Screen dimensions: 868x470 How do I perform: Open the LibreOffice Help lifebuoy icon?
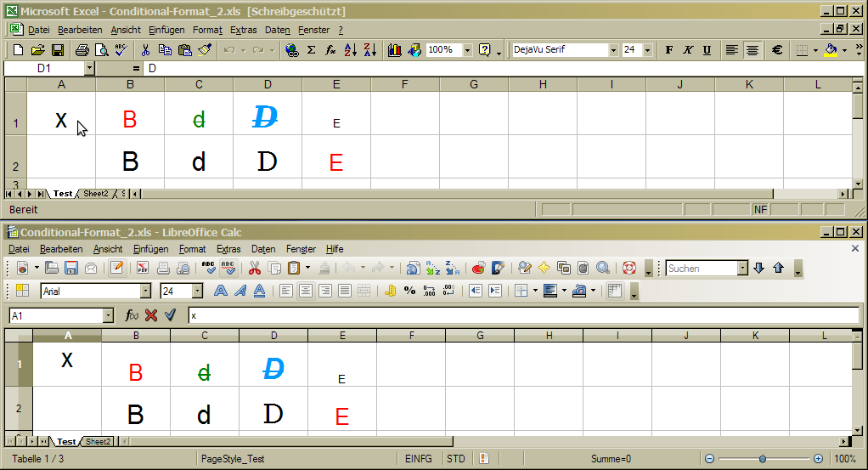(629, 269)
